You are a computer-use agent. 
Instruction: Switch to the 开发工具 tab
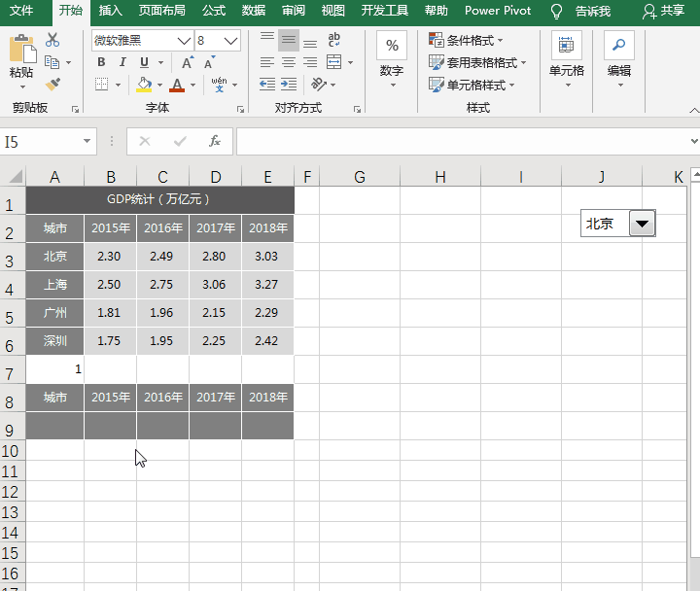(x=384, y=11)
